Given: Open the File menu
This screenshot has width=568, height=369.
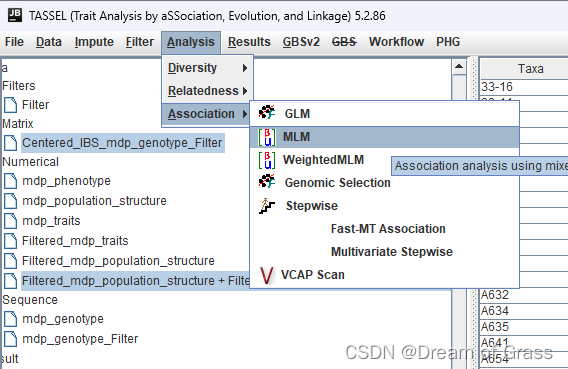Looking at the screenshot, I should pyautogui.click(x=14, y=42).
